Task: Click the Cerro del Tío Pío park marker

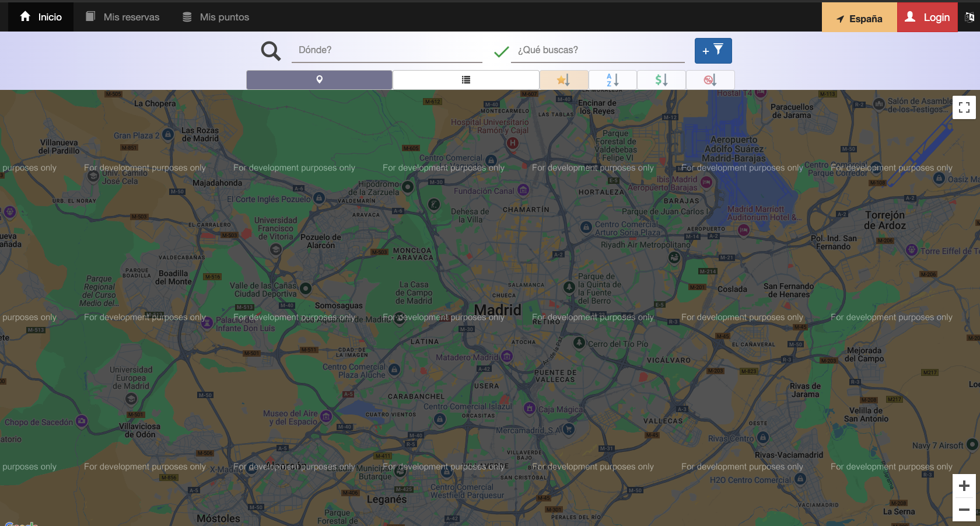Action: pyautogui.click(x=579, y=343)
